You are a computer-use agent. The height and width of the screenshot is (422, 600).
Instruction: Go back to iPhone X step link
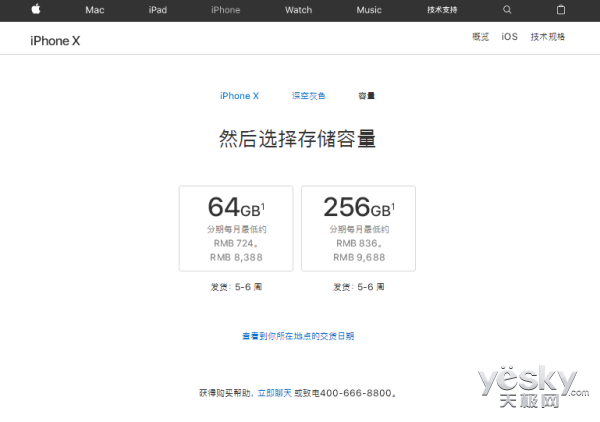(239, 96)
